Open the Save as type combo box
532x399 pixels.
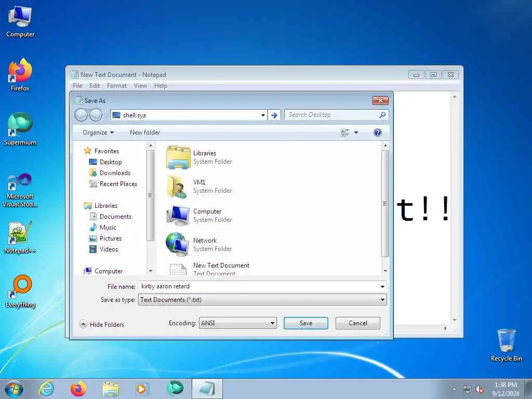[x=262, y=300]
